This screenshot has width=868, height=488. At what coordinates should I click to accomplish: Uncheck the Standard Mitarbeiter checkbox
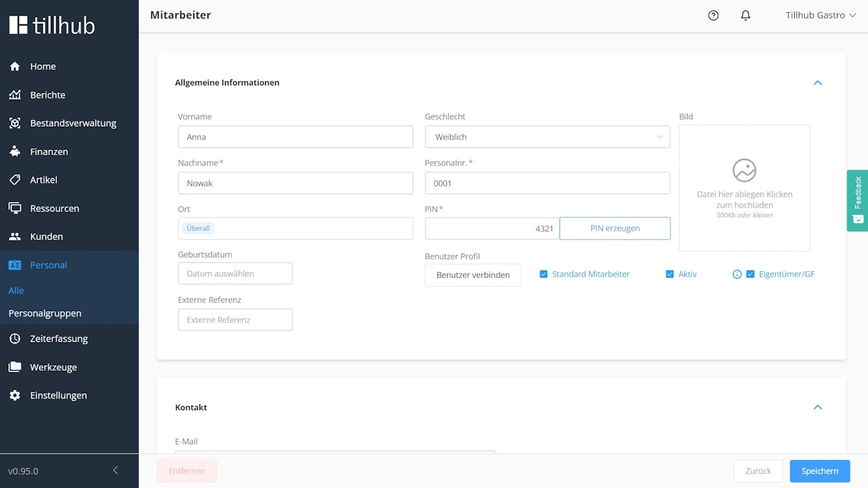[x=544, y=274]
